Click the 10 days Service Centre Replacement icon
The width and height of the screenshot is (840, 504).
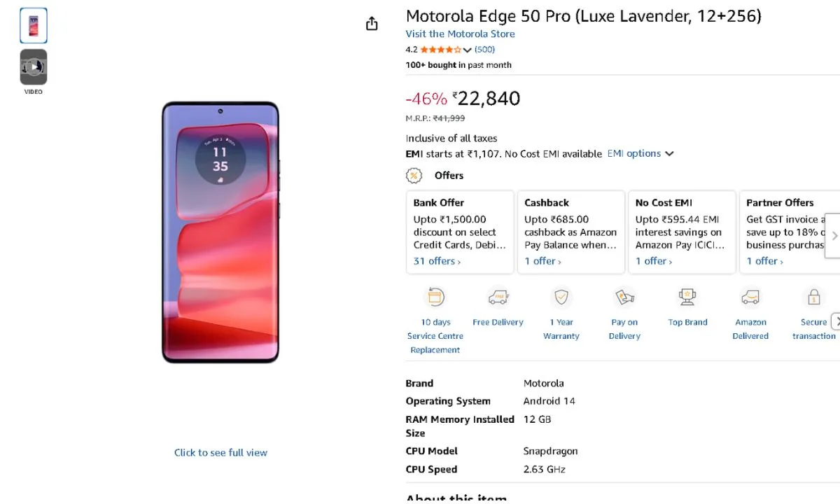(x=435, y=297)
